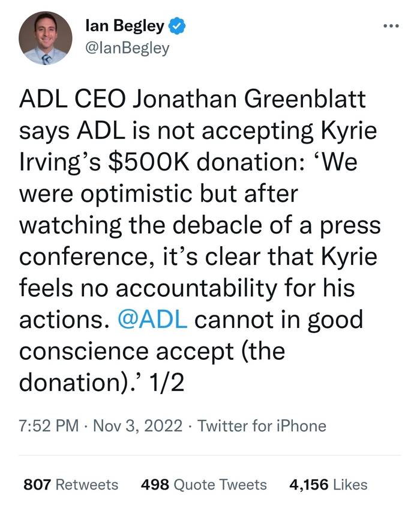The width and height of the screenshot is (420, 510).
Task: View the 4,156 Likes list
Action: (x=328, y=485)
